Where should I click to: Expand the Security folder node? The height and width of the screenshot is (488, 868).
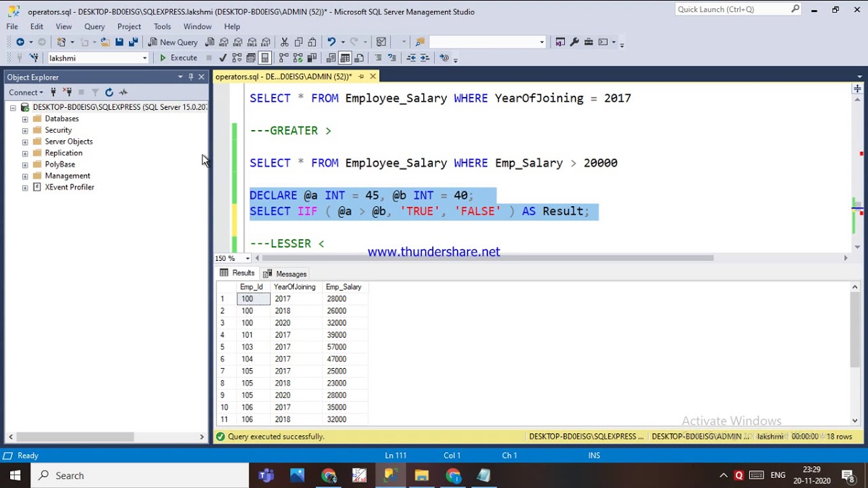(25, 130)
